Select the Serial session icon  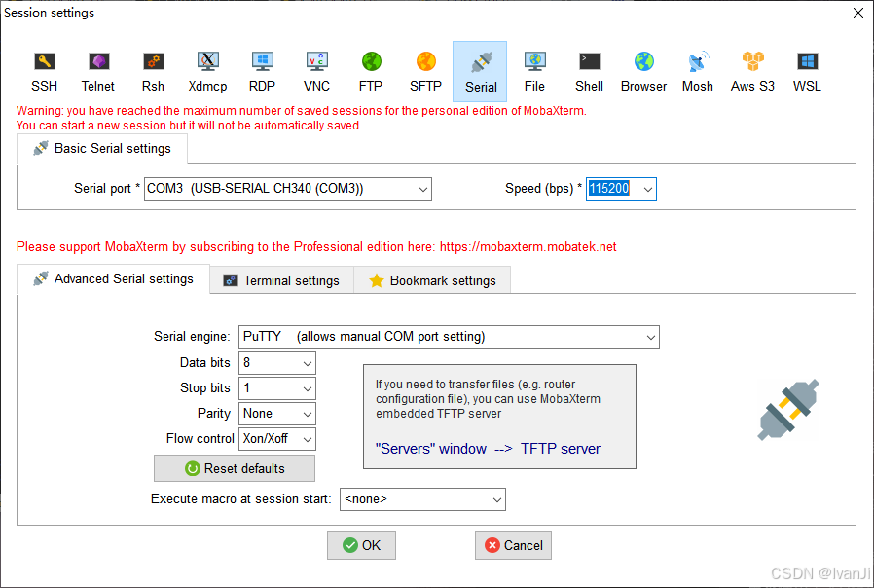(481, 72)
